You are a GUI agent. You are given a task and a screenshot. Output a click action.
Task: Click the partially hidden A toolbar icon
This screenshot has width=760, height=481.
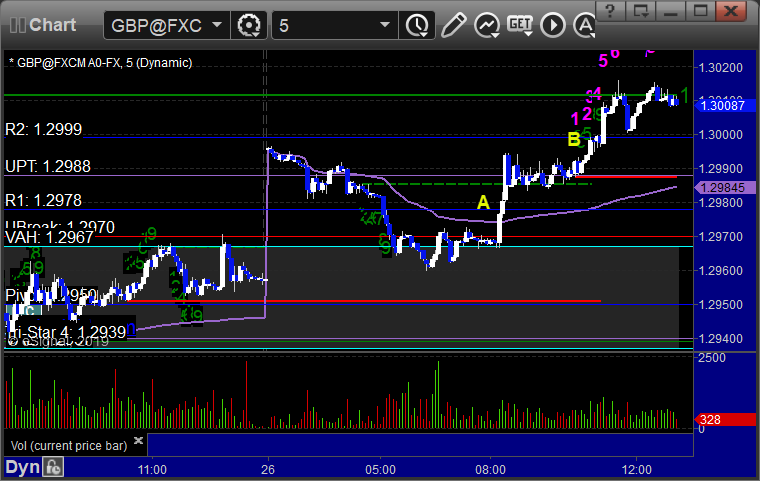coord(584,25)
